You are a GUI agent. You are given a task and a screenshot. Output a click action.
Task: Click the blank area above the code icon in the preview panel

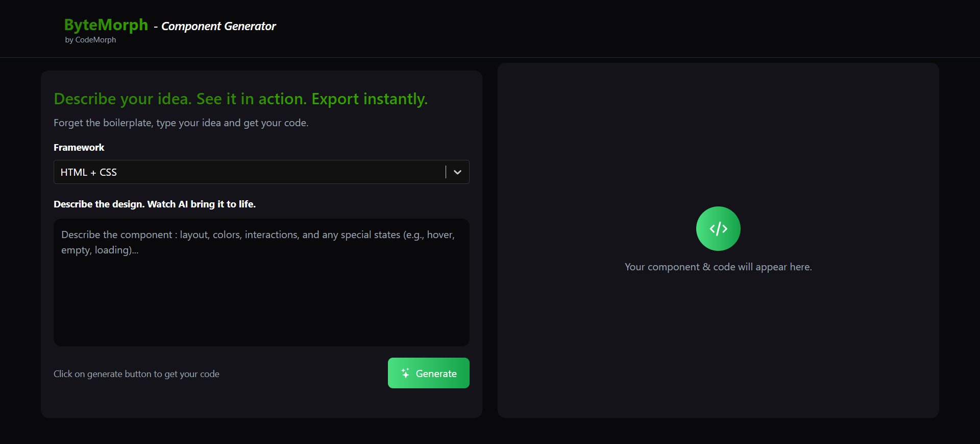[x=718, y=133]
